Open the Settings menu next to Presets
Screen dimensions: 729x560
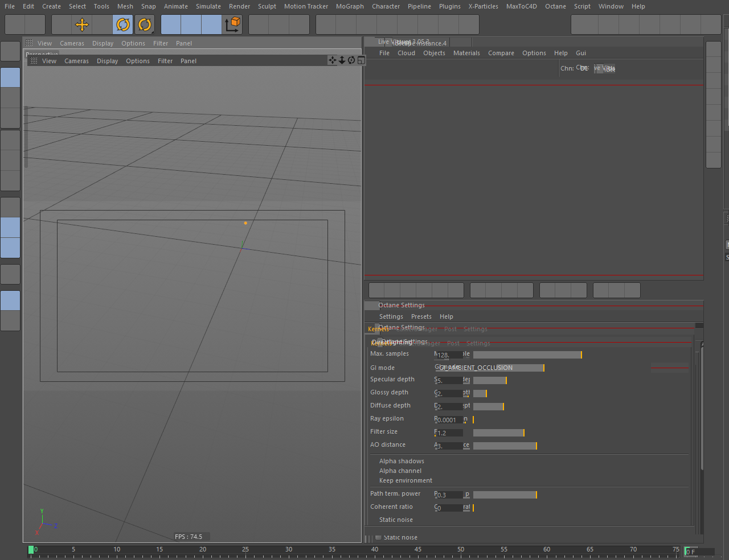click(x=391, y=316)
